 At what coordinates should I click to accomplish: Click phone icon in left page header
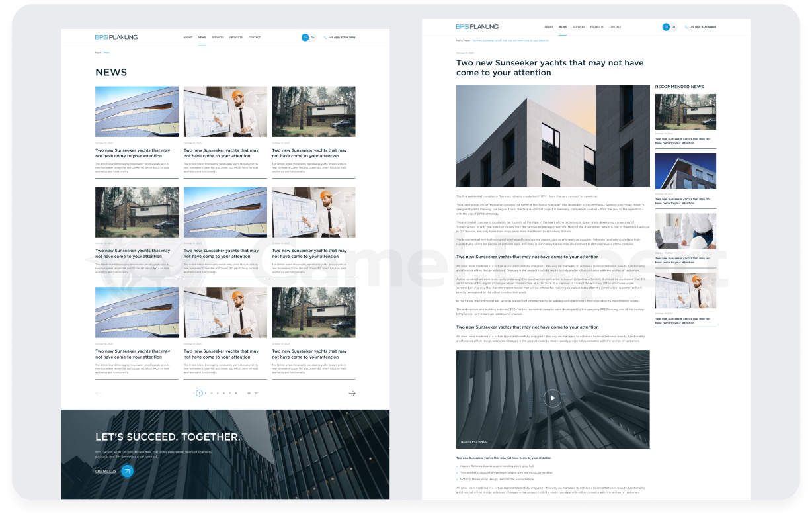point(325,38)
